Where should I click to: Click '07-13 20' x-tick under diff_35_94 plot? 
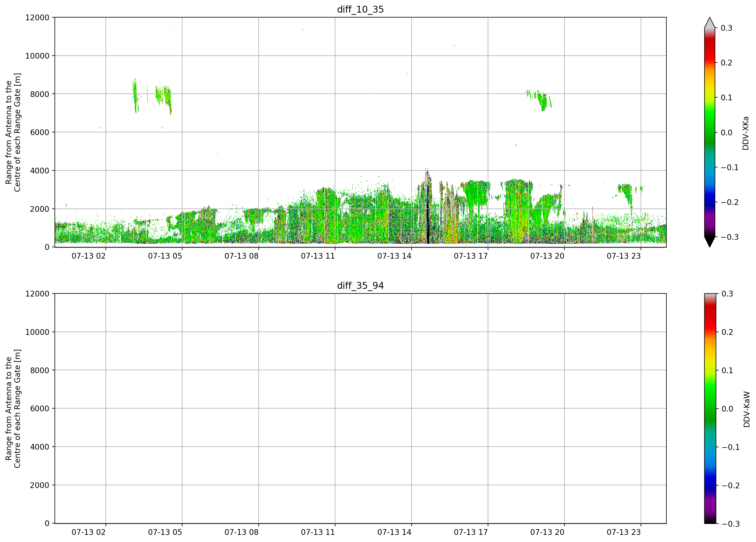(x=547, y=532)
